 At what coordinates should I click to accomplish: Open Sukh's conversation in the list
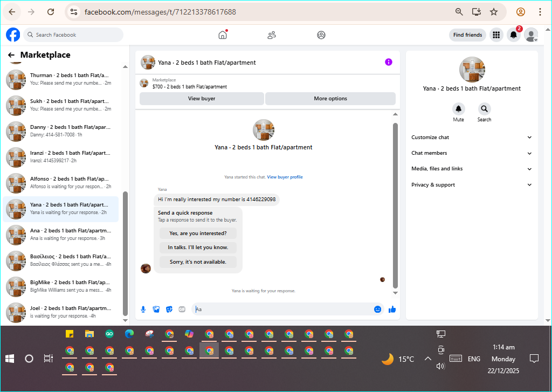60,105
